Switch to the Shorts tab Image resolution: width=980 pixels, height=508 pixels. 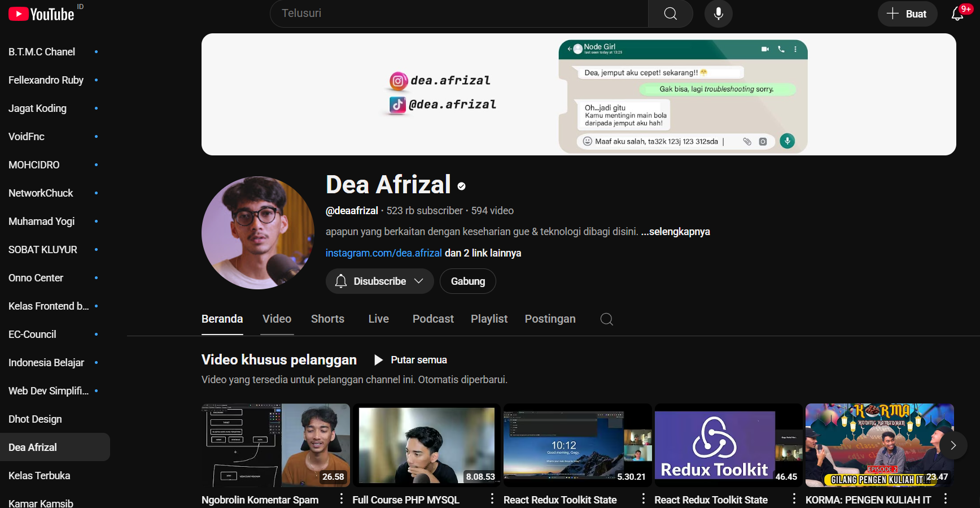click(327, 319)
